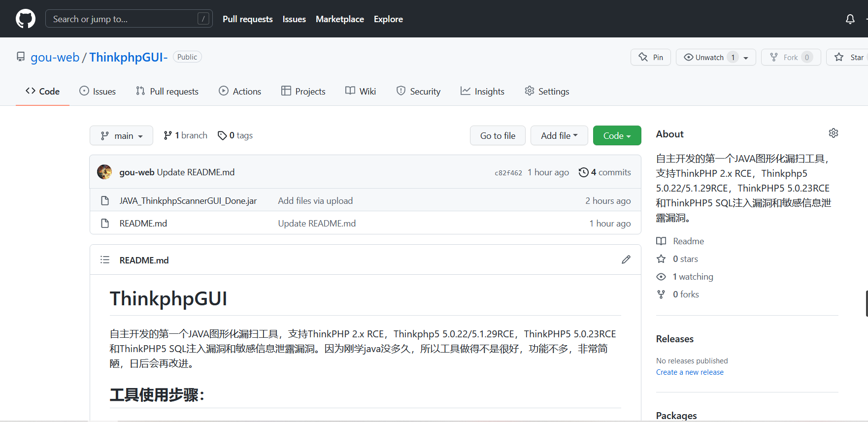
Task: Click gou-web user avatar in commit row
Action: click(104, 172)
